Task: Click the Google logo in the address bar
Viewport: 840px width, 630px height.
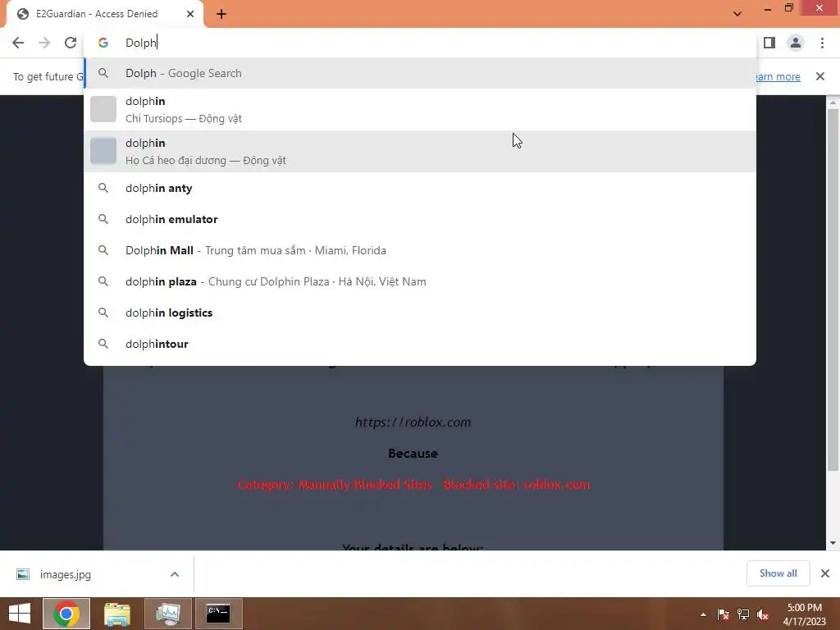Action: 103,43
